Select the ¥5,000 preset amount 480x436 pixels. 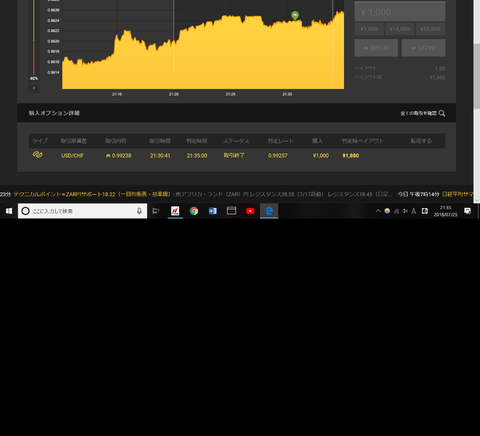coord(369,29)
